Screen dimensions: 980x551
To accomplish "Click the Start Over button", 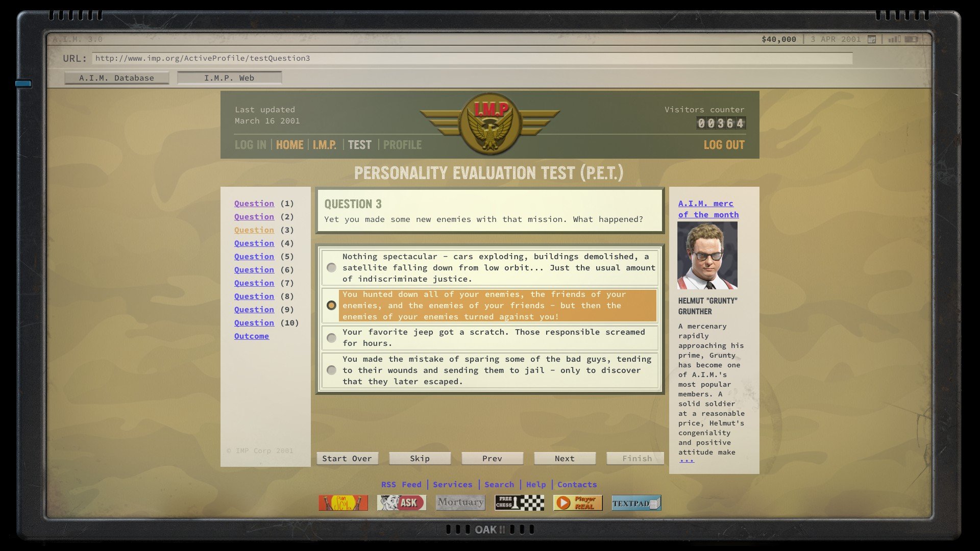I will pyautogui.click(x=347, y=459).
